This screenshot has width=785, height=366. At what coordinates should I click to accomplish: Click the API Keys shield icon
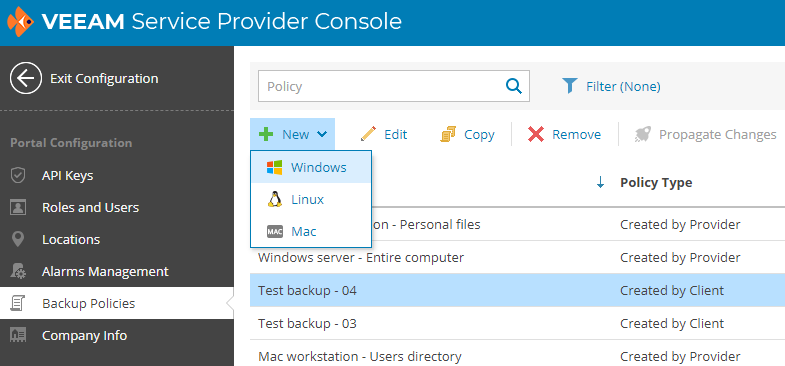(18, 176)
